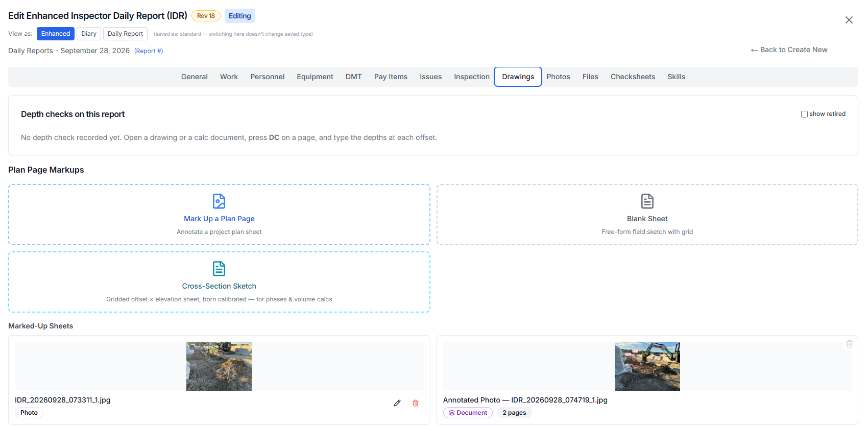Click Annotated Photo — IDR_20260928_074719_1.jpg title

[525, 400]
